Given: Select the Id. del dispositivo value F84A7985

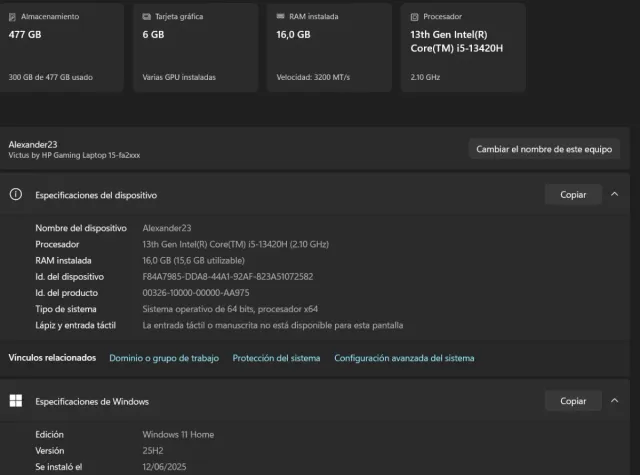Looking at the screenshot, I should [228, 277].
